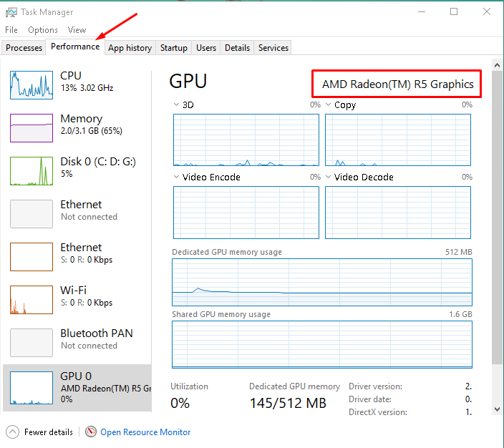504x448 pixels.
Task: Click the Task Manager title bar icon
Action: (11, 12)
